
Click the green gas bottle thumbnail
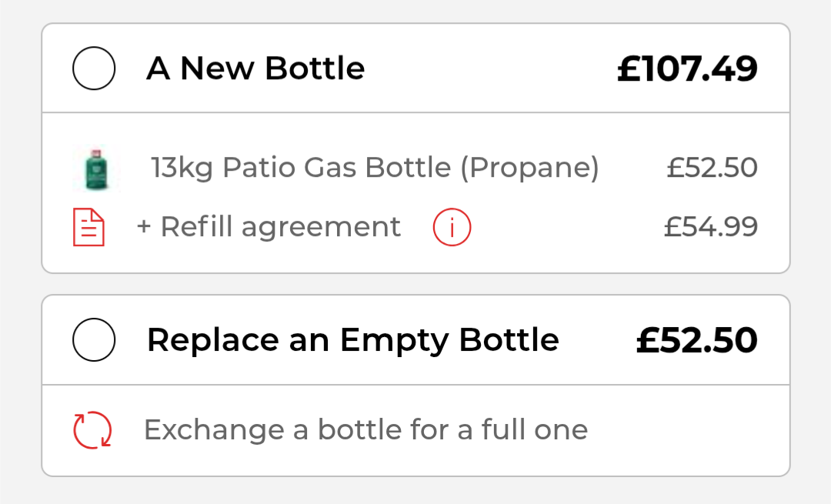[x=96, y=169]
